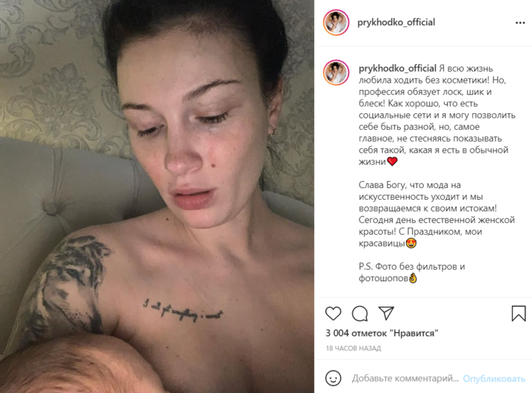Click the Опубликовать button
Screen dimensions: 532x393
tap(494, 378)
